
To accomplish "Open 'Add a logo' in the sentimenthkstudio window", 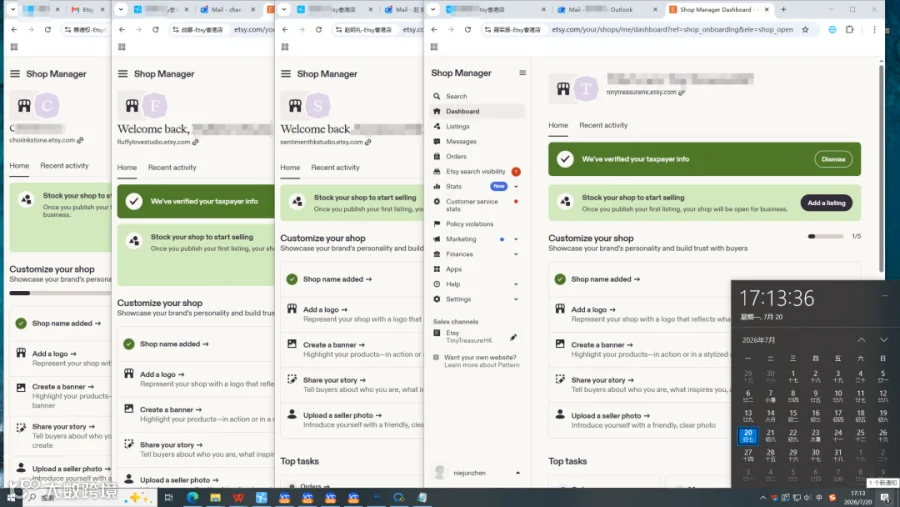I will (325, 309).
